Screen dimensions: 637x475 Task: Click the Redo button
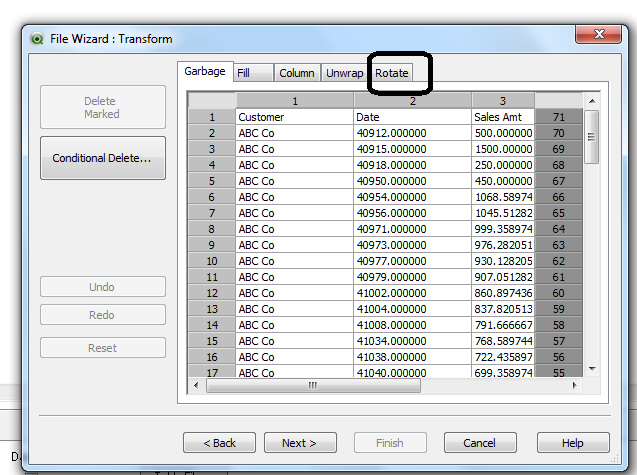(103, 315)
